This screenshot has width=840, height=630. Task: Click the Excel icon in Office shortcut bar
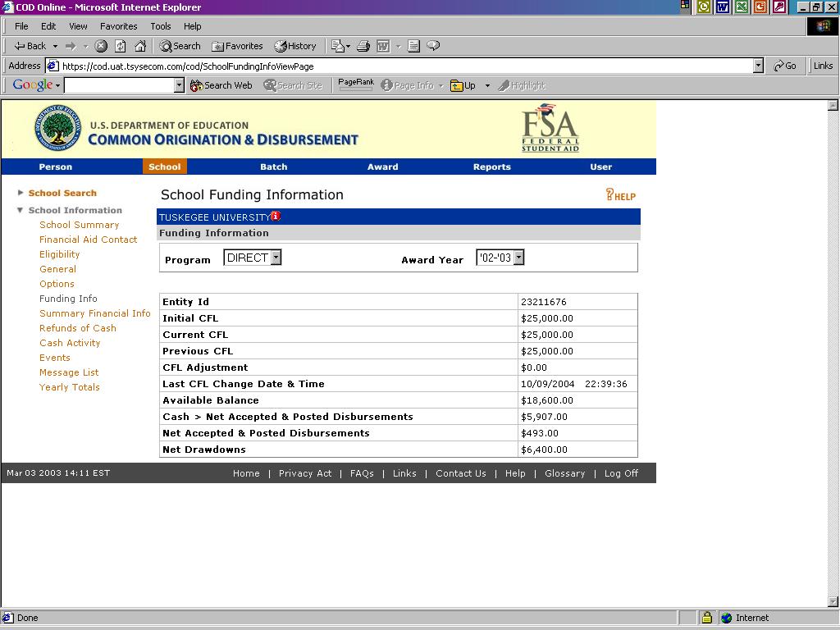(x=742, y=7)
